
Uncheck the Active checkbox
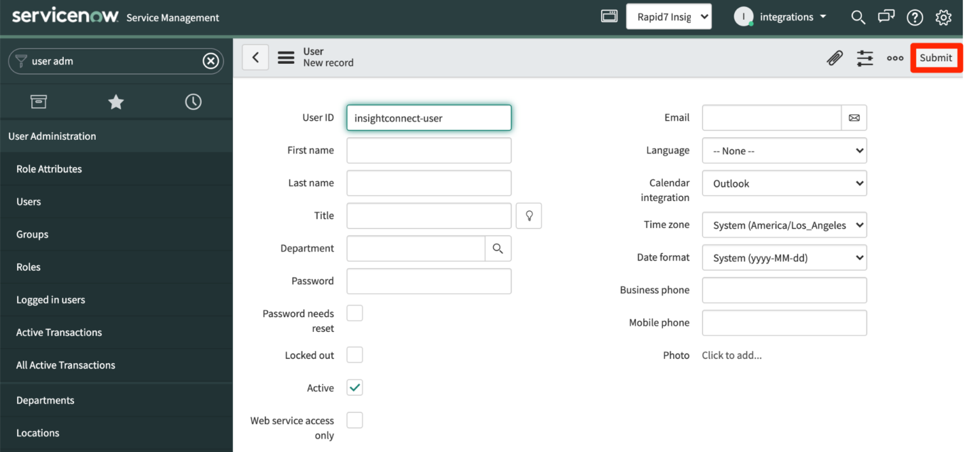click(x=354, y=387)
